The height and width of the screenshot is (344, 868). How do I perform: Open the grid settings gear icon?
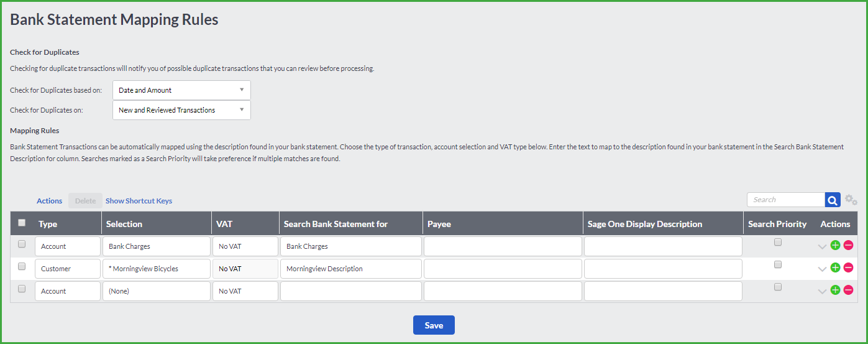tap(851, 200)
